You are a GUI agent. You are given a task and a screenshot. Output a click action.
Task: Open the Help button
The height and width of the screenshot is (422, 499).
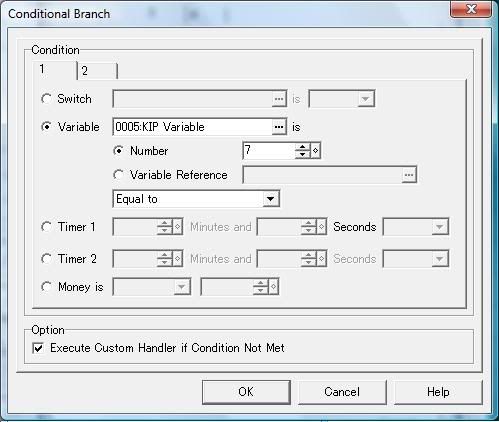coord(438,392)
